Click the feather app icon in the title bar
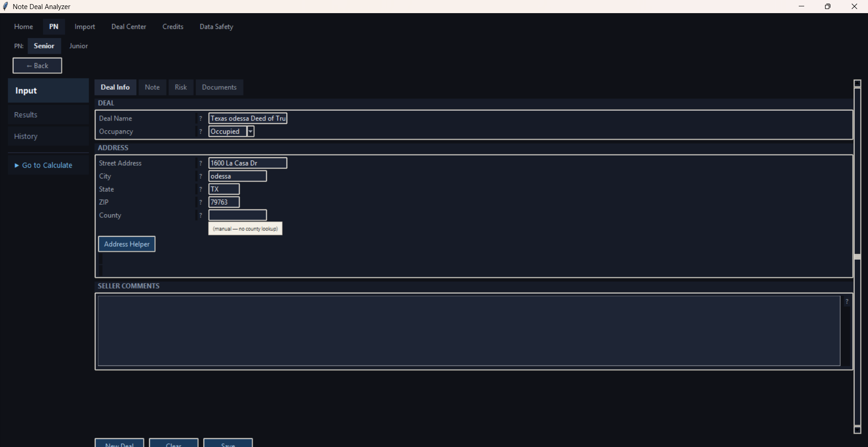 (x=5, y=6)
